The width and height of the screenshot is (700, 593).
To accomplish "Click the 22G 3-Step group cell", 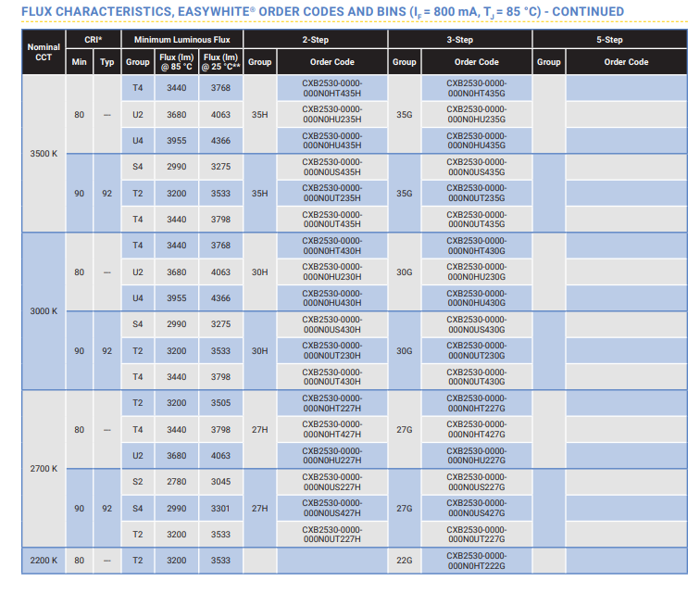I will [x=405, y=561].
